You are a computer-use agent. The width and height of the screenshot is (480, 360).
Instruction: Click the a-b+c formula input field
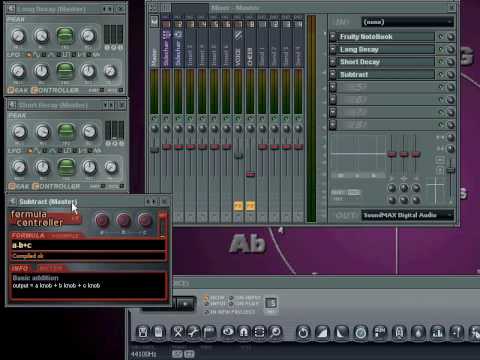[88, 245]
